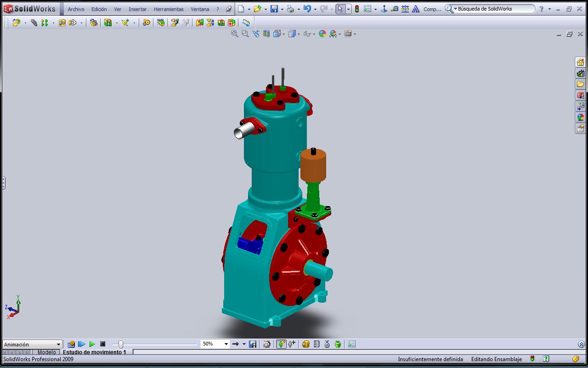This screenshot has width=588, height=368.
Task: Click the Clearance Verification icon
Action: 210,23
